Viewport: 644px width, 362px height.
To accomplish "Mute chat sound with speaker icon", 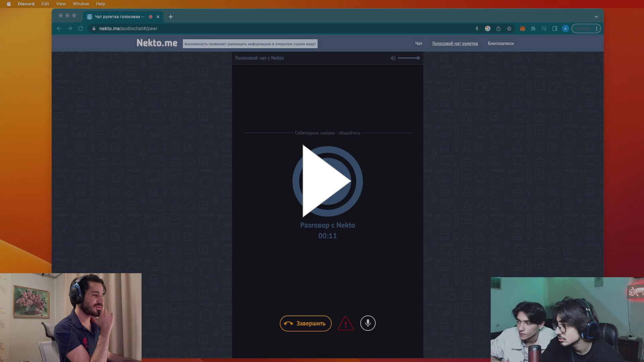I will tap(393, 58).
